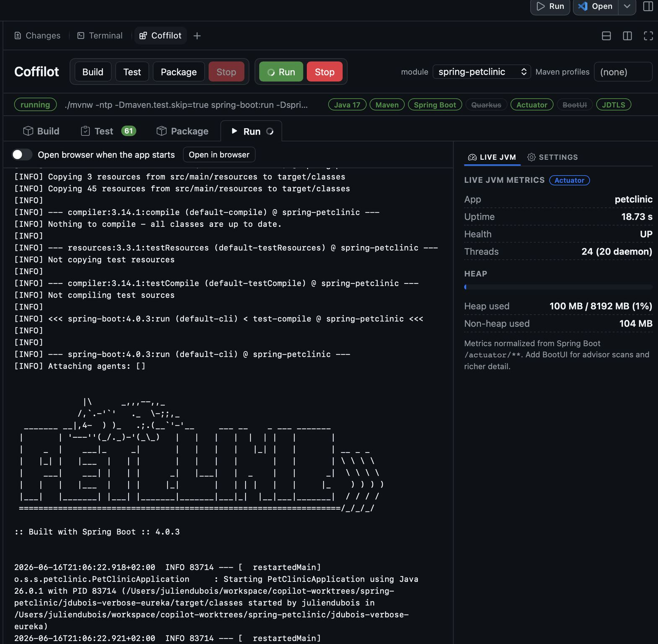Select the Coffilot tab
The height and width of the screenshot is (644, 658).
(161, 36)
